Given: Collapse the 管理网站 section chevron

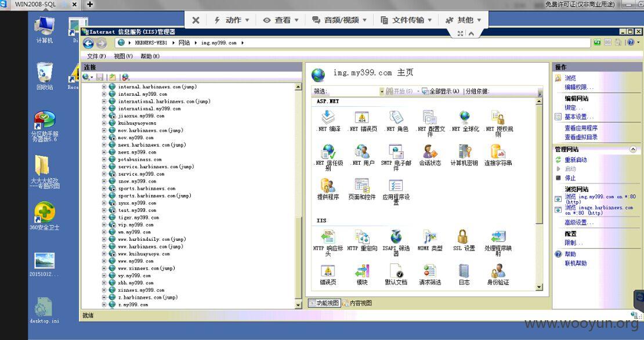Looking at the screenshot, I should [x=633, y=150].
